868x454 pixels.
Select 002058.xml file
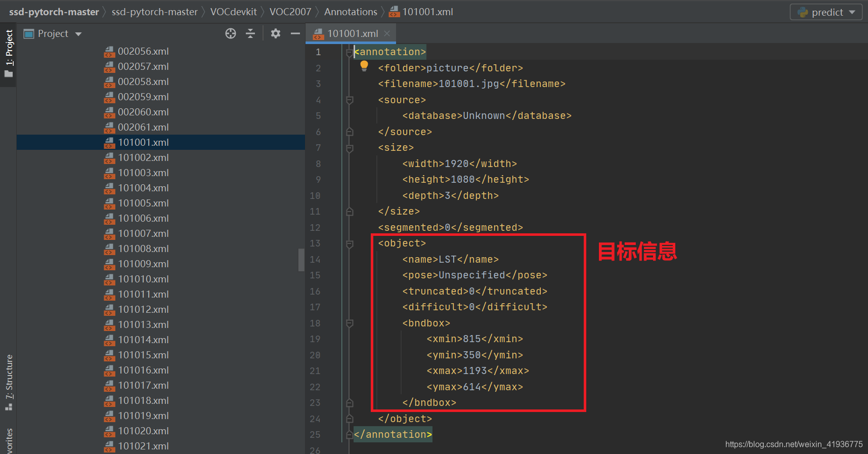143,81
